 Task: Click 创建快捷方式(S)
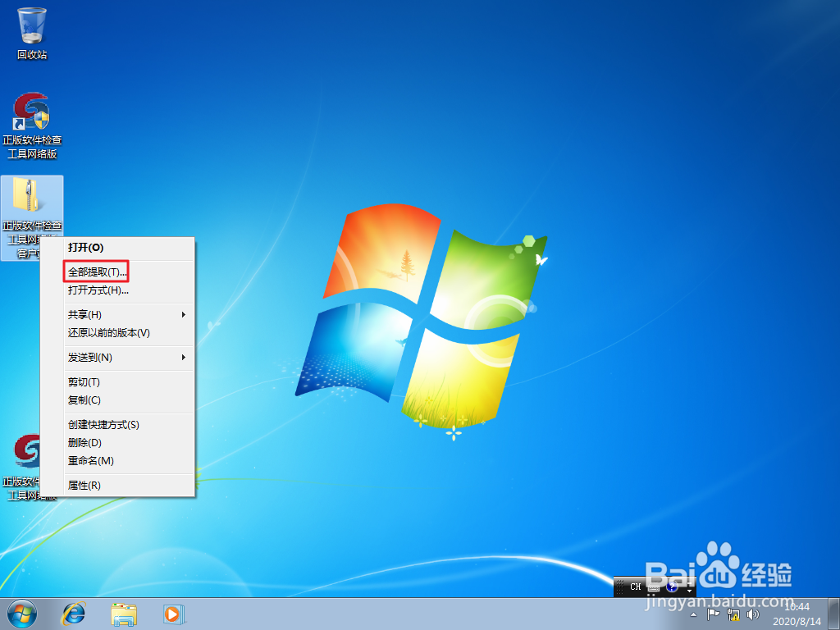coord(128,425)
